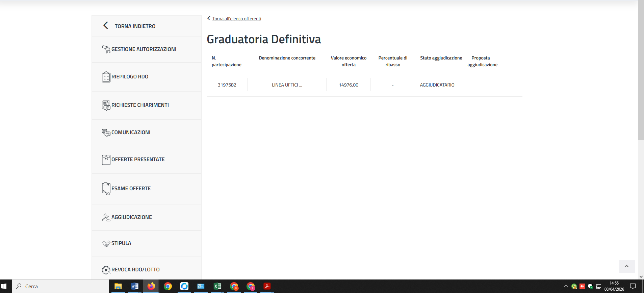Select Comunicazioni in the sidebar menu
The height and width of the screenshot is (293, 644).
click(x=131, y=132)
